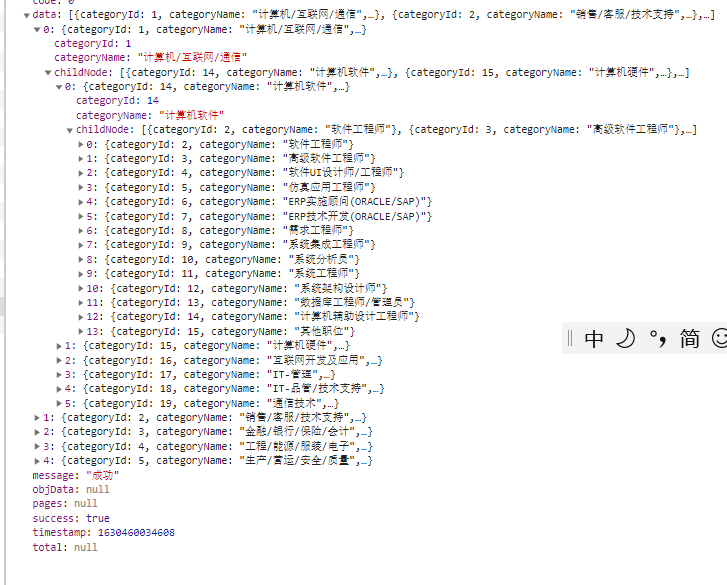727x585 pixels.
Task: Select the objData: null line
Action: tap(71, 490)
